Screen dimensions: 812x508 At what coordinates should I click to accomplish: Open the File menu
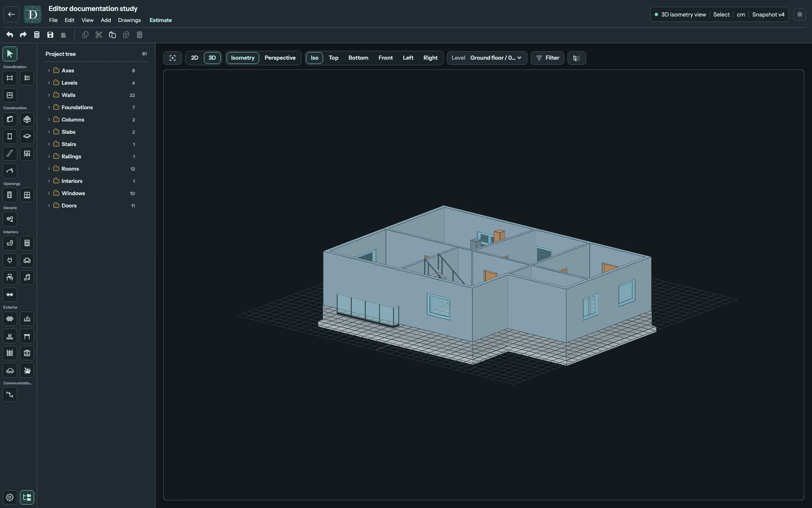53,20
